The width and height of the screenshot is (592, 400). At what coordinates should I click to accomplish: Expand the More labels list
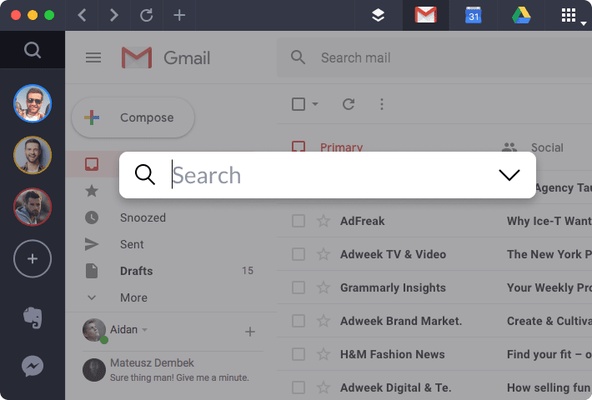pyautogui.click(x=134, y=298)
